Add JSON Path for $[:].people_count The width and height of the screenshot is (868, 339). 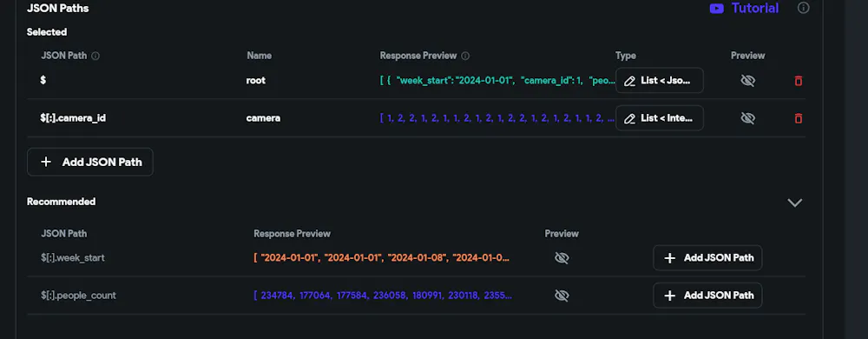[707, 296]
